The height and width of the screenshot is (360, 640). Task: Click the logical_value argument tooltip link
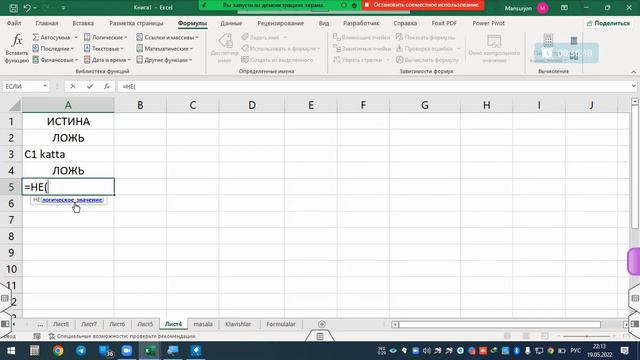72,200
